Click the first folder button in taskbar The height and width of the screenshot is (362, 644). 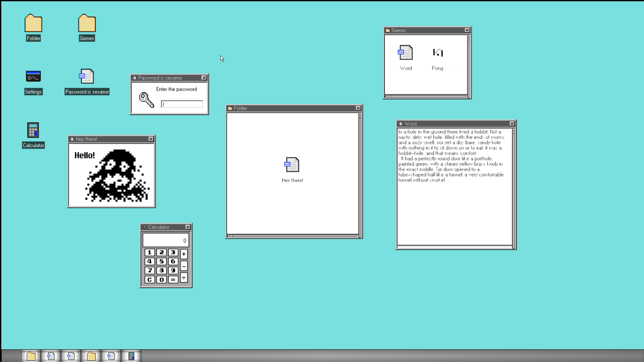[31, 356]
